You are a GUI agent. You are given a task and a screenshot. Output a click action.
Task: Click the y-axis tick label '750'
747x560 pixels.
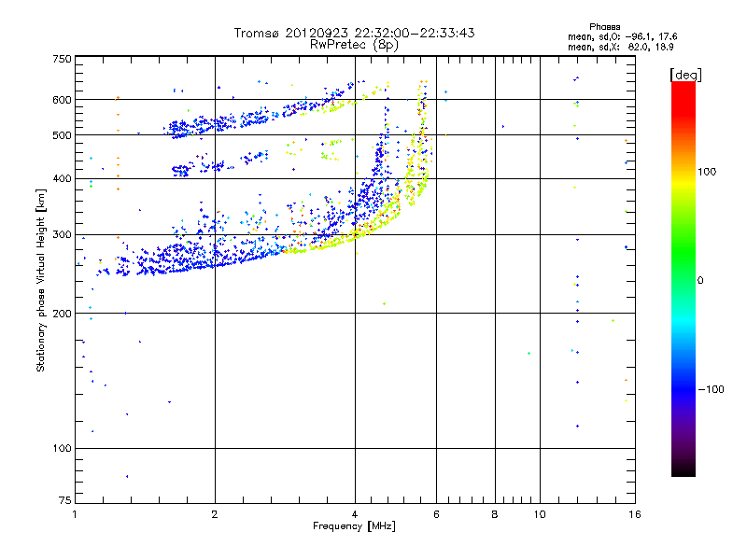[x=62, y=59]
